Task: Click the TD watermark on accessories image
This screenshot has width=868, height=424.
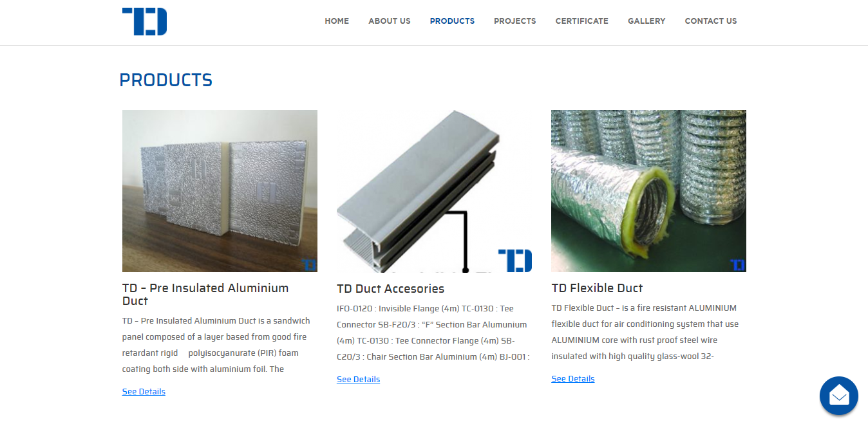Action: pyautogui.click(x=515, y=261)
